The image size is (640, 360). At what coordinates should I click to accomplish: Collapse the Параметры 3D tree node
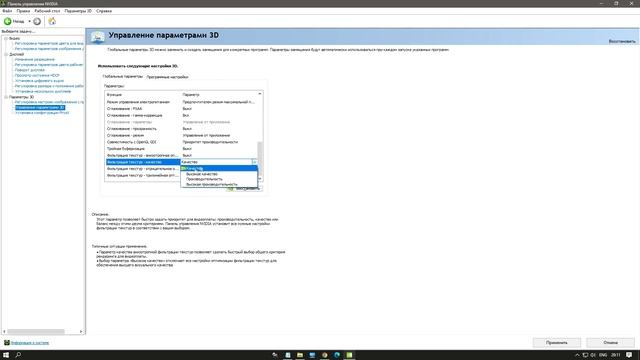pyautogui.click(x=6, y=97)
